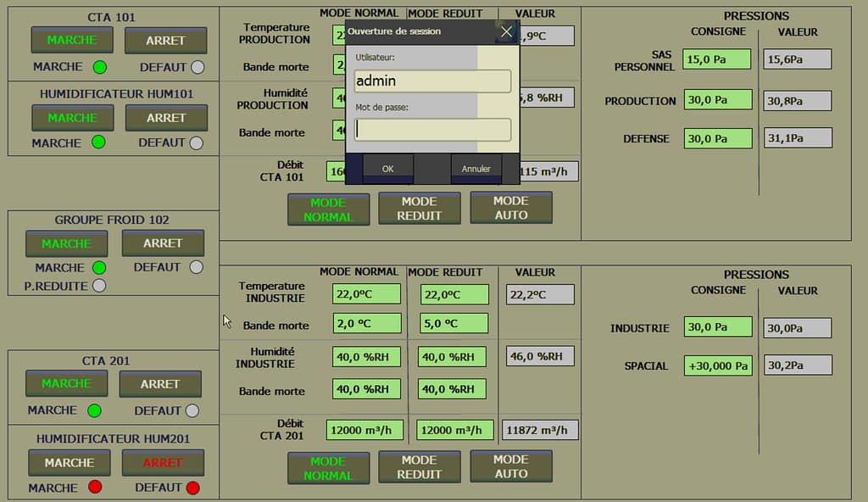Click the Utilisateur field containing admin

pos(432,81)
